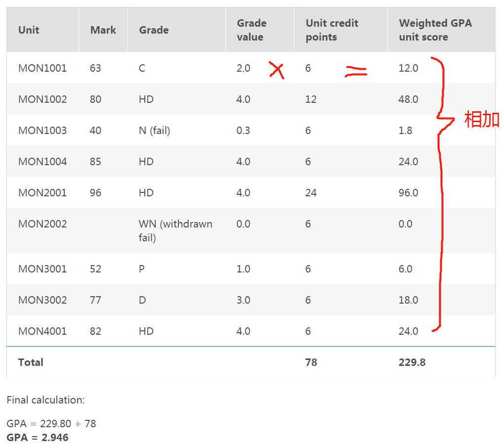Select the MON1001 unit cell
Screen dimensions: 502x448
click(42, 68)
